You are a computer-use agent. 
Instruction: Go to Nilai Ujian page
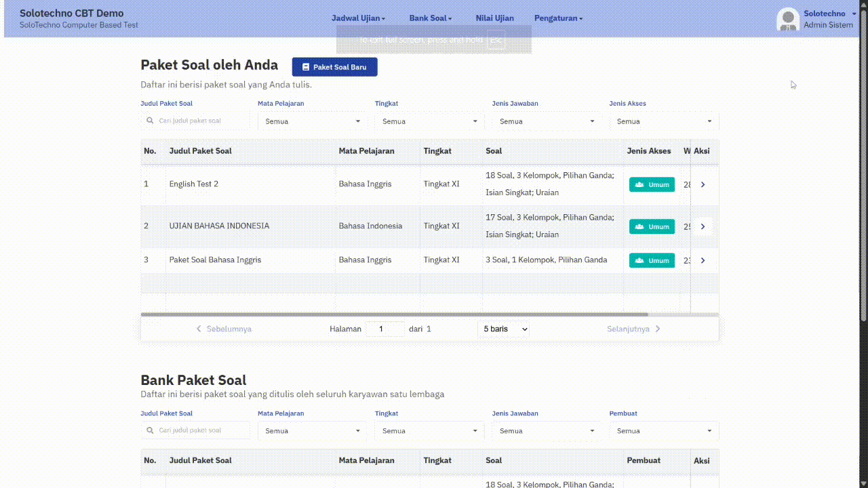(494, 18)
